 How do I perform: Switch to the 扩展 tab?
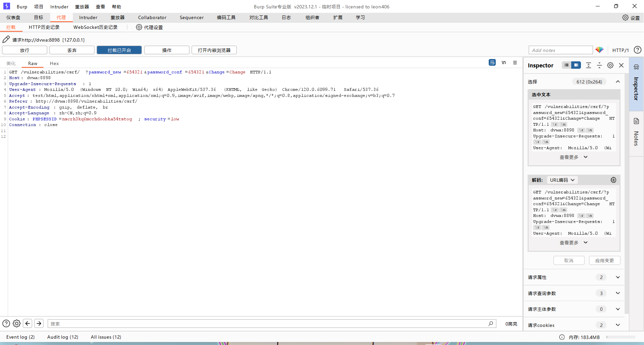click(338, 17)
